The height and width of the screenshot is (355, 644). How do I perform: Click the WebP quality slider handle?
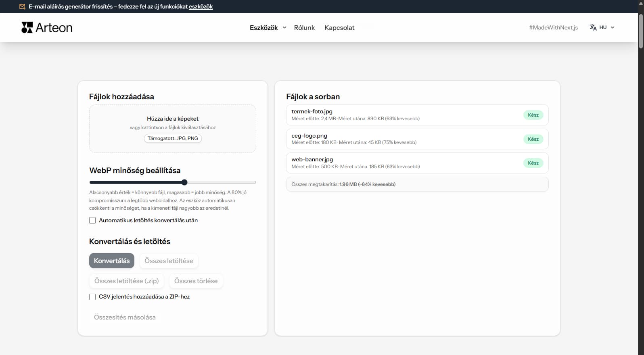(184, 182)
